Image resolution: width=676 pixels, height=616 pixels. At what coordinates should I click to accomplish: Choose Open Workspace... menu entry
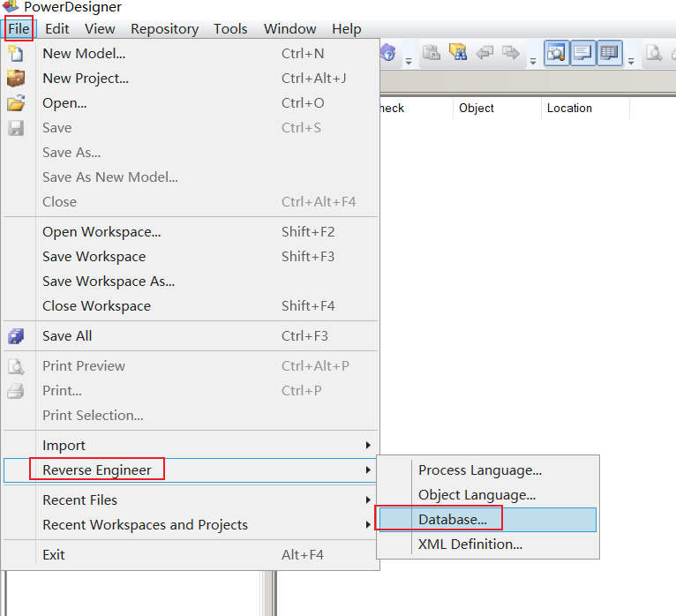pyautogui.click(x=191, y=232)
